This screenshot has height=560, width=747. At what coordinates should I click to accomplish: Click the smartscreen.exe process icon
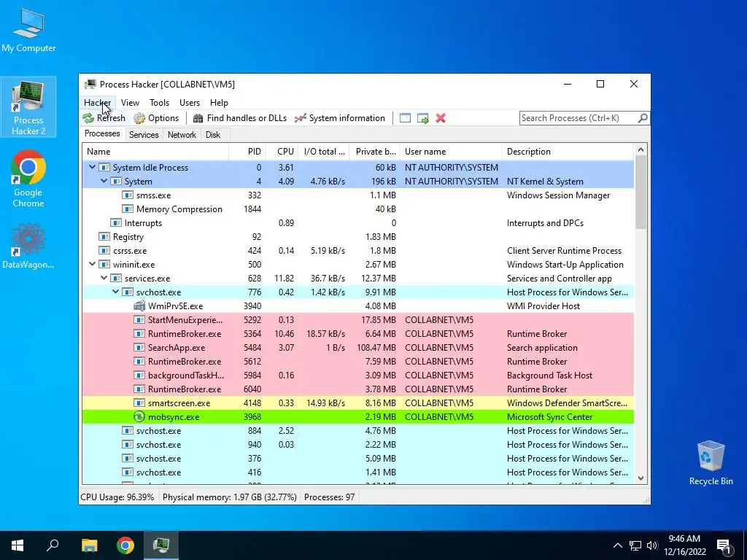pos(139,402)
